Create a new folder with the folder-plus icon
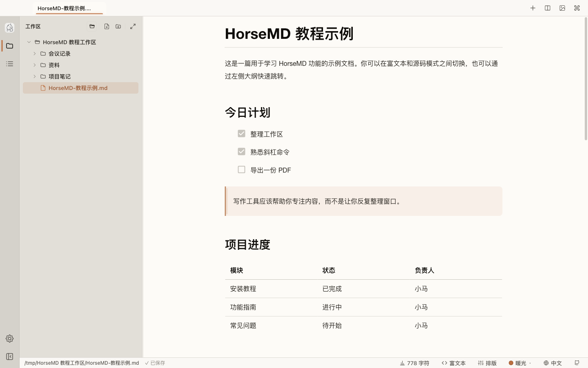 (x=118, y=27)
